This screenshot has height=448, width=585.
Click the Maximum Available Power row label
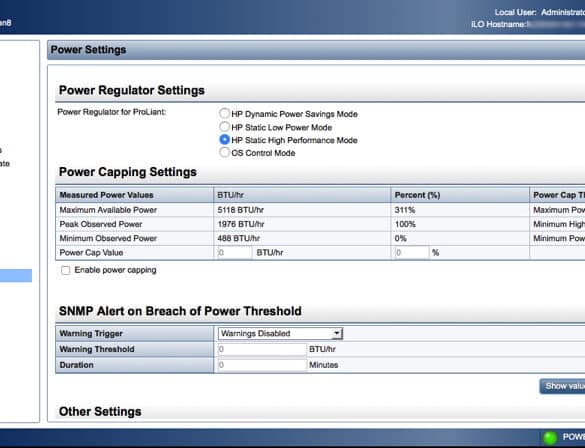[108, 210]
